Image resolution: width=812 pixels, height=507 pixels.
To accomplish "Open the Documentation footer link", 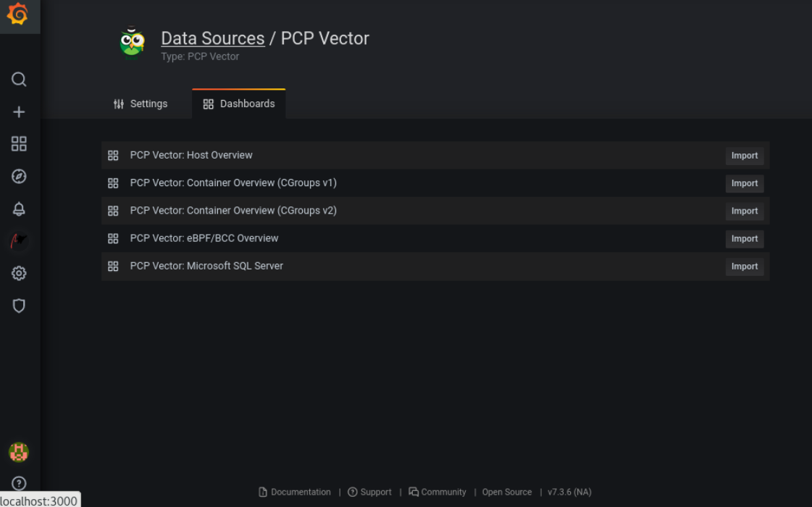I will 300,492.
